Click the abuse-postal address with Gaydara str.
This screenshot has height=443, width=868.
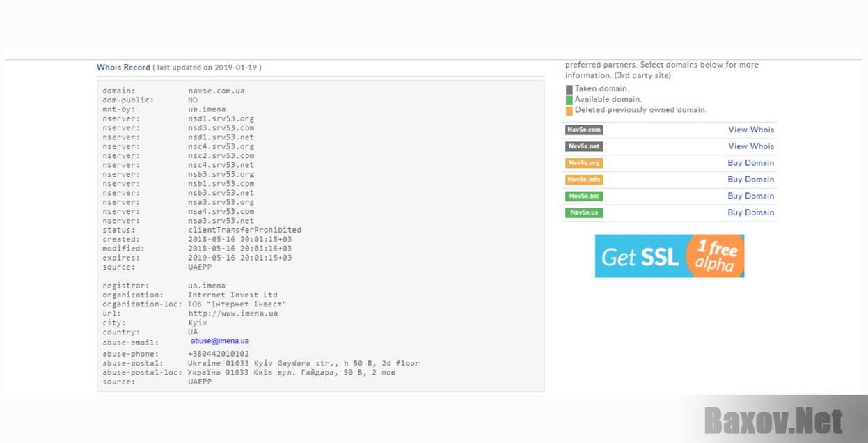[x=303, y=364]
